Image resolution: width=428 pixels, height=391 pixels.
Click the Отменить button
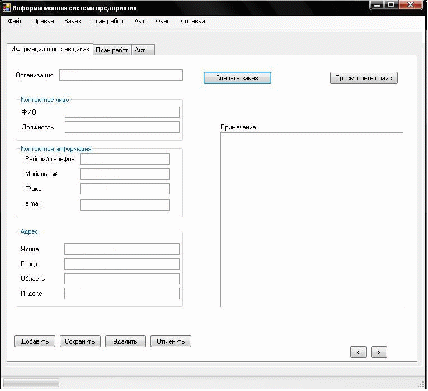(x=170, y=341)
